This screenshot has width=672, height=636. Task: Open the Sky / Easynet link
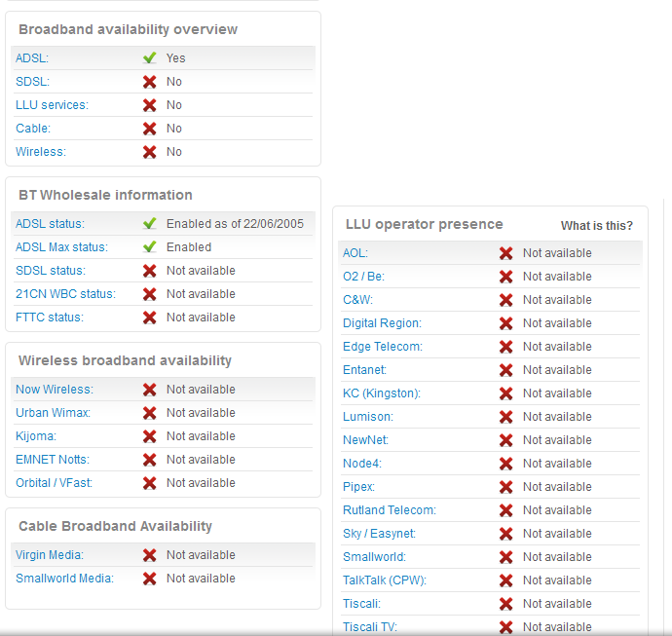point(379,534)
